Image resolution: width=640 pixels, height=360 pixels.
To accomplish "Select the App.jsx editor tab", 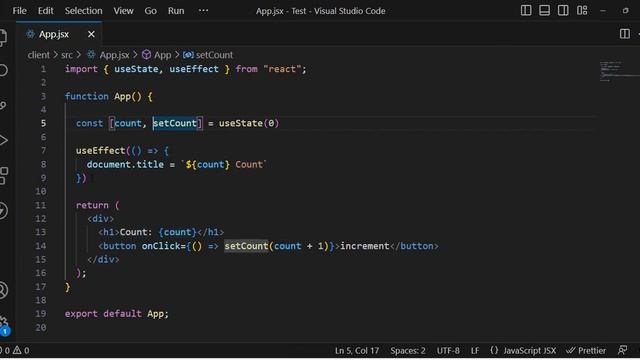I will [59, 34].
